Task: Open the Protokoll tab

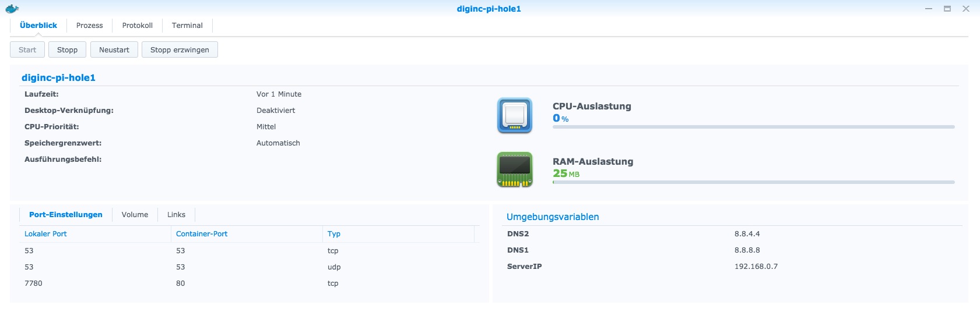Action: click(x=138, y=26)
